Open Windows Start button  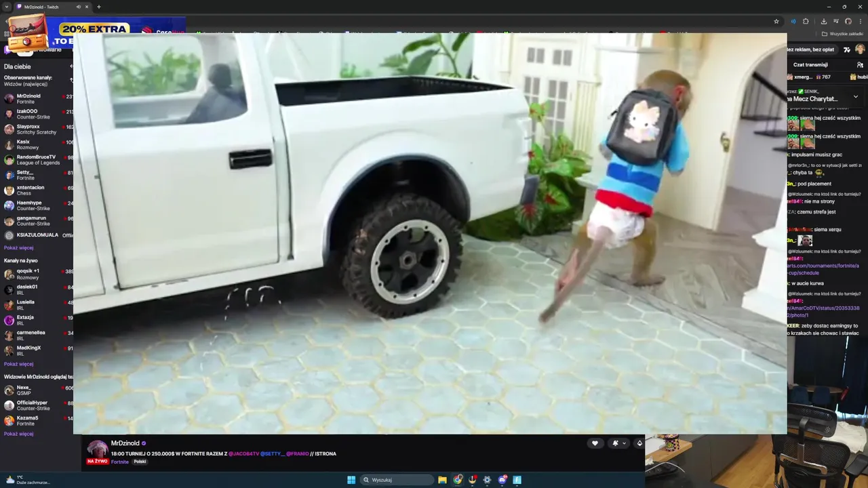(x=351, y=480)
